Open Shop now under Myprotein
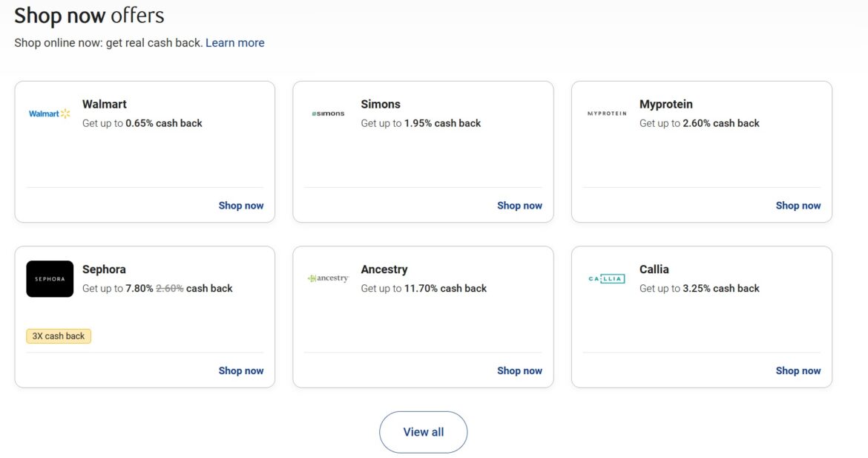This screenshot has width=868, height=458. 798,206
